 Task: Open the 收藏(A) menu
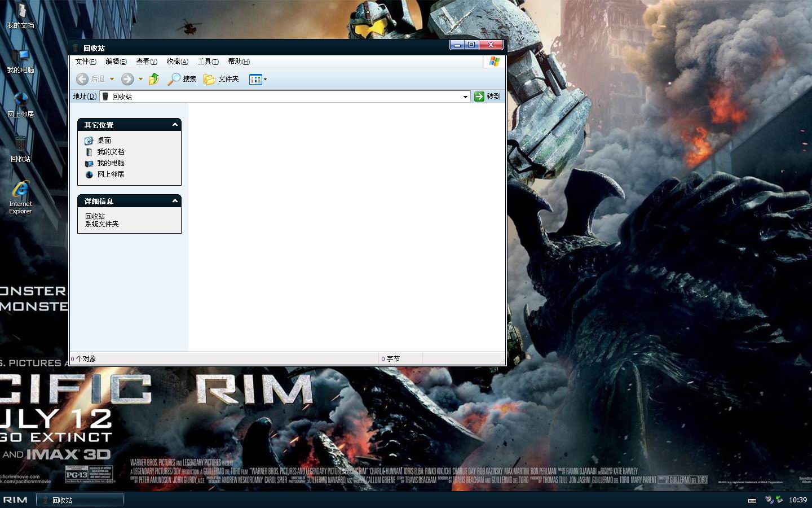(x=177, y=62)
